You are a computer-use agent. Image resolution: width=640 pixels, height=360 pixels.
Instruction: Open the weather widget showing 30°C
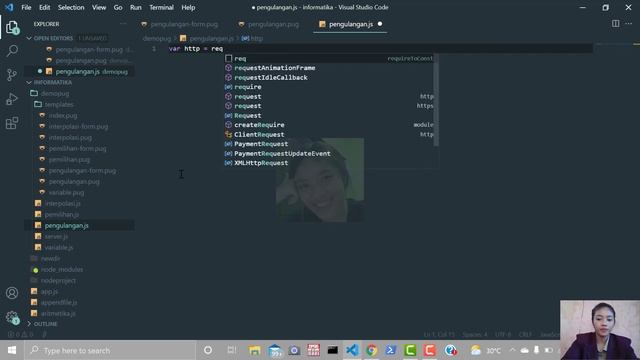click(x=485, y=350)
